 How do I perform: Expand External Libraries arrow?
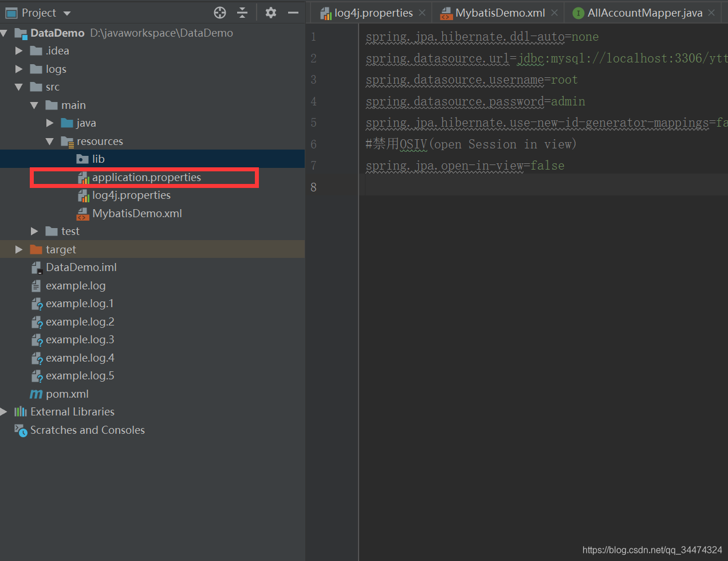pos(4,411)
